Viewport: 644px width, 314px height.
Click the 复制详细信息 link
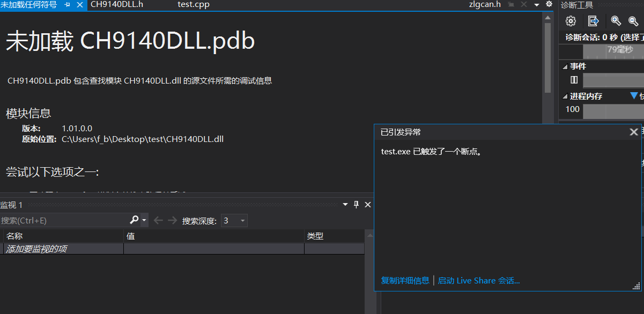point(404,280)
